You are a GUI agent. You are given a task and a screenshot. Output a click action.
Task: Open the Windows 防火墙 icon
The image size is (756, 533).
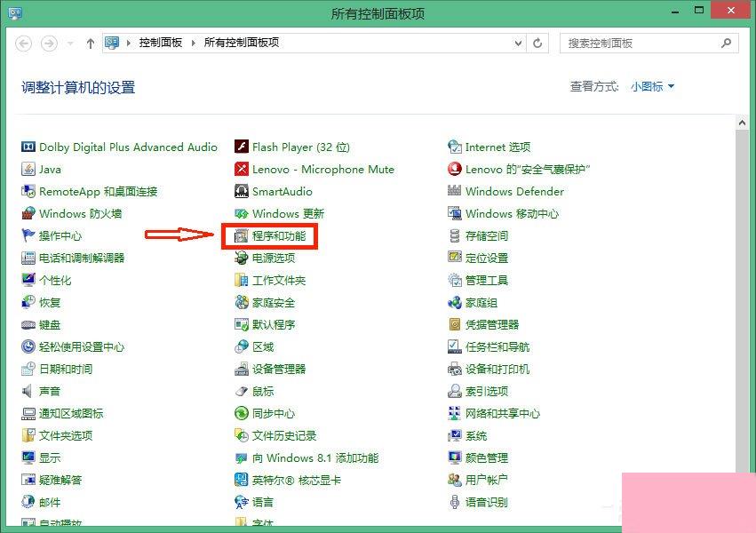coord(28,213)
